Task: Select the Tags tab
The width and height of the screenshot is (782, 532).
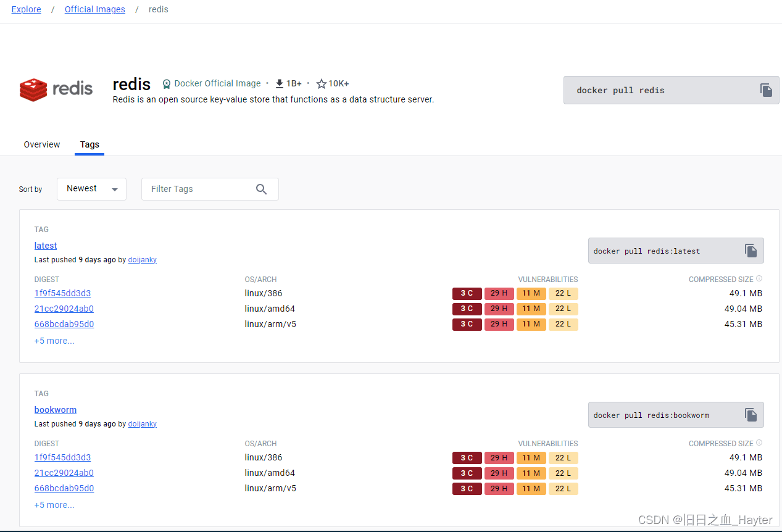Action: (89, 144)
